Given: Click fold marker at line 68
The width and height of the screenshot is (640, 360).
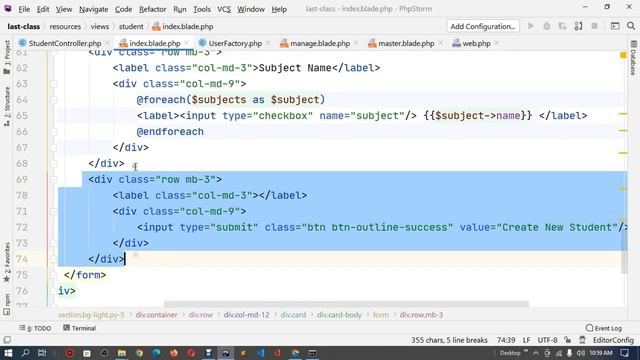Looking at the screenshot, I should pyautogui.click(x=53, y=164).
